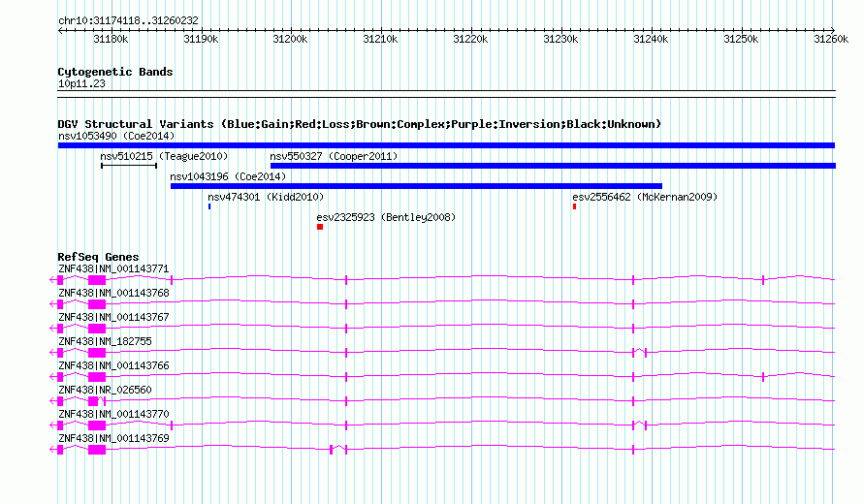Click the 31230k ruler tick label
The height and width of the screenshot is (504, 863).
point(560,39)
